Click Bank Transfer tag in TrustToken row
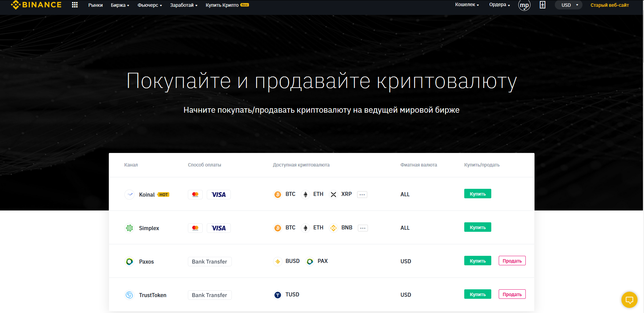This screenshot has height=313, width=644. point(209,295)
